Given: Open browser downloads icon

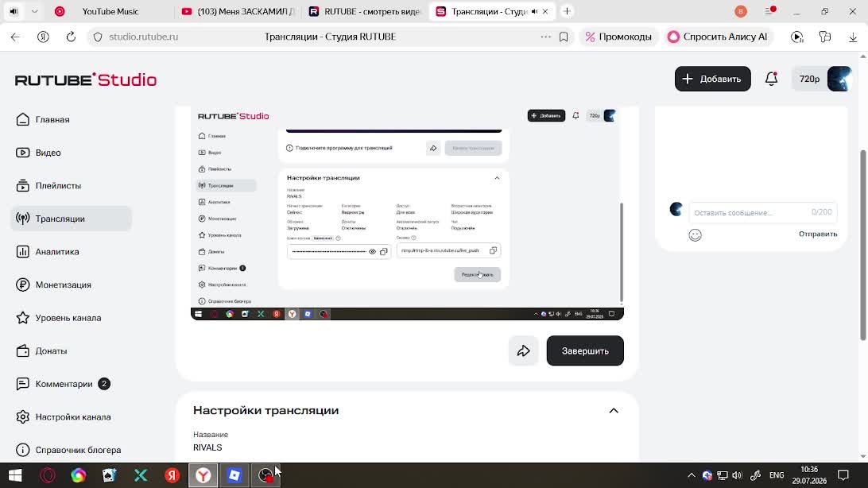Looking at the screenshot, I should click(x=852, y=37).
